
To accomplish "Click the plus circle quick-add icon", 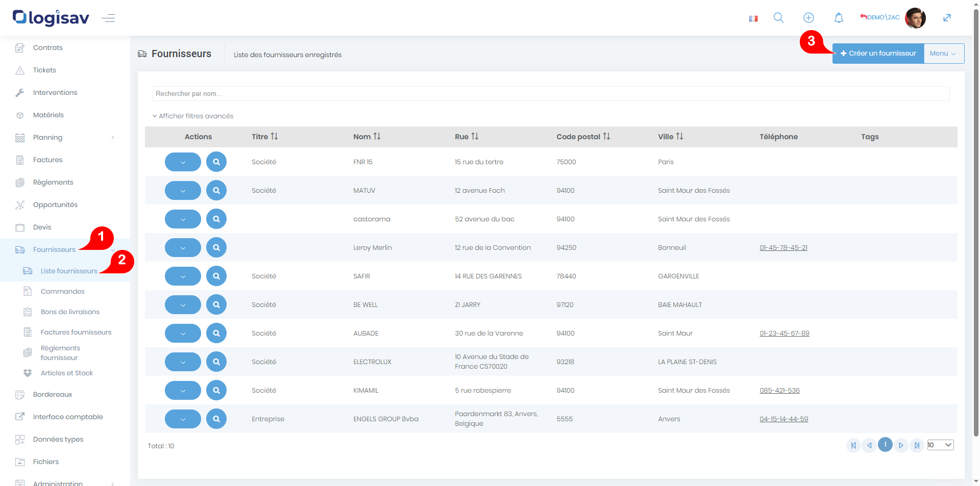I will (808, 18).
